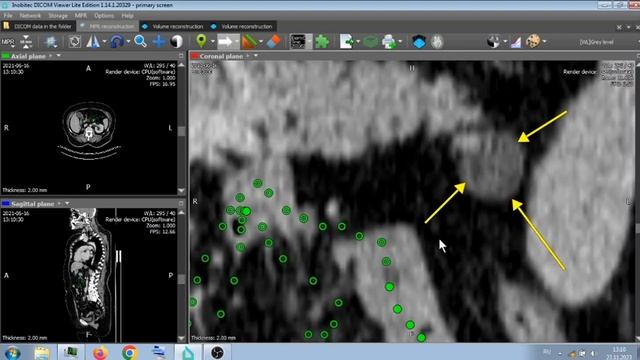Click the blue diamond volume reconstruction icon
This screenshot has height=360, width=640.
(419, 42)
